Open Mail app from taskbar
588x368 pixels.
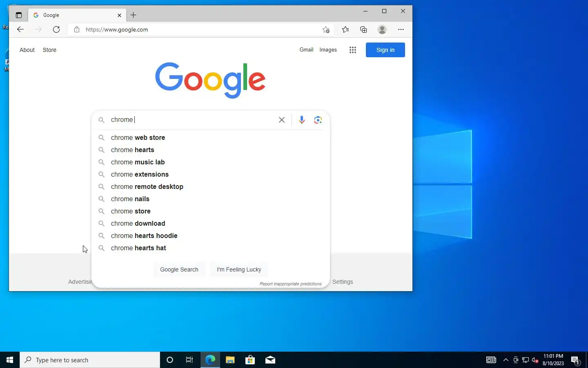click(270, 360)
